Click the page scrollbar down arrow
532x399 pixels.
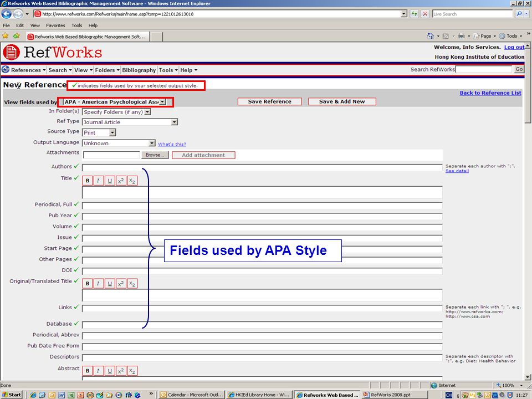[x=528, y=377]
